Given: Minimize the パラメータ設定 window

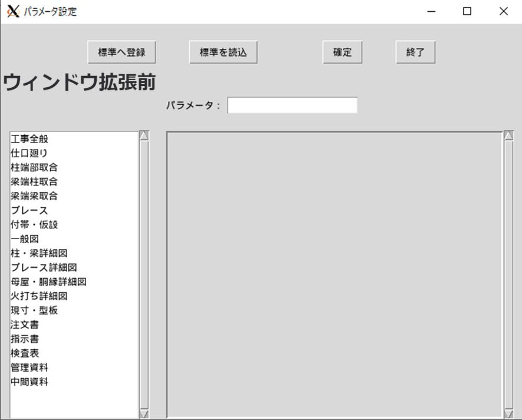Looking at the screenshot, I should (431, 11).
